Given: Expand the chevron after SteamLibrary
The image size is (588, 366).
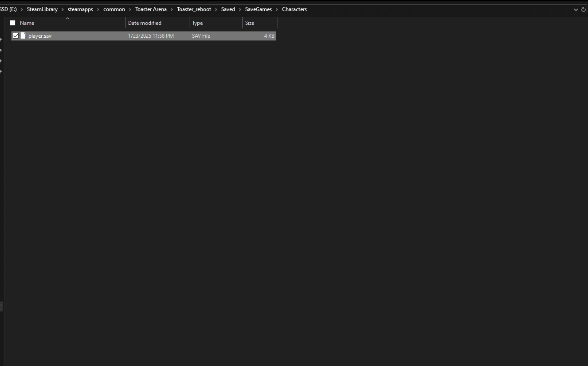Looking at the screenshot, I should coord(63,9).
